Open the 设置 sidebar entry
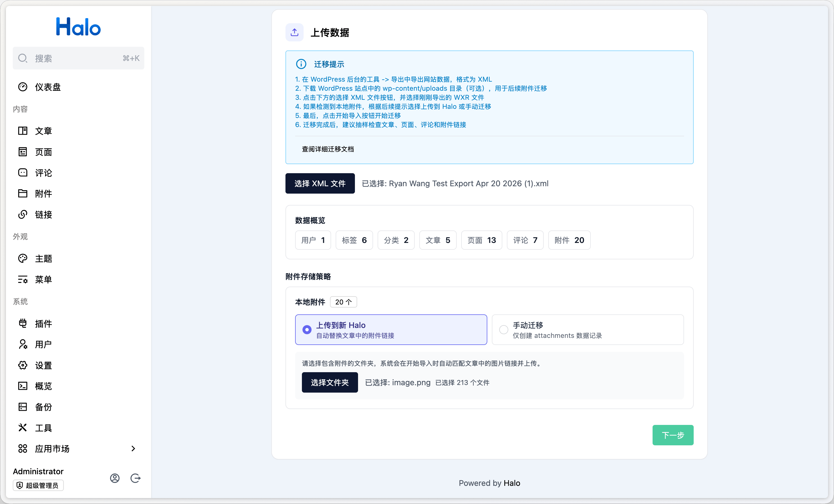 (x=43, y=366)
